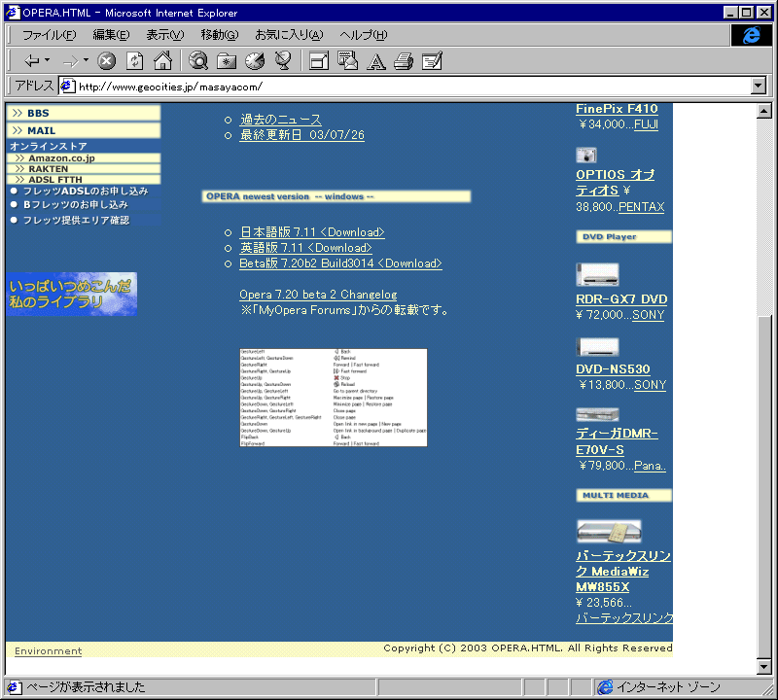This screenshot has width=778, height=700.
Task: Open the Environment footer link
Action: click(48, 650)
